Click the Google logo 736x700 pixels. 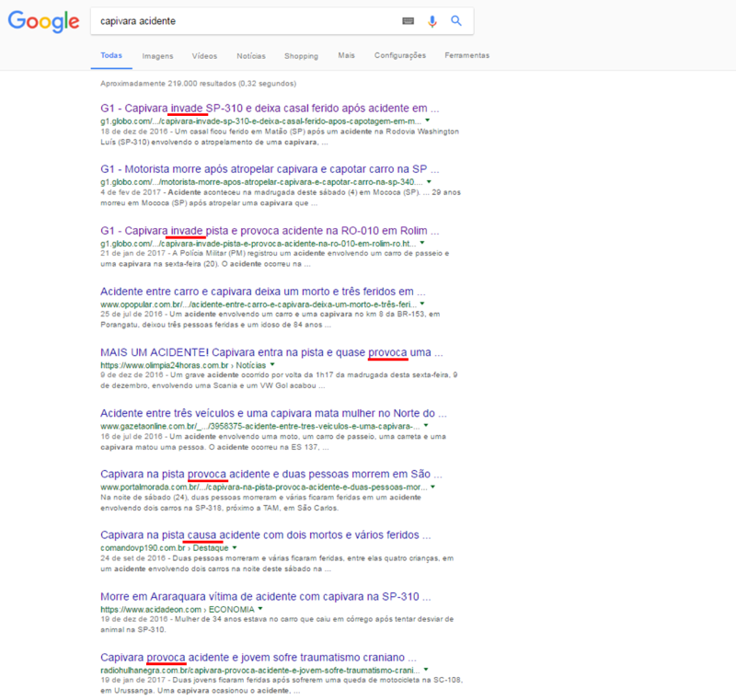coord(43,21)
